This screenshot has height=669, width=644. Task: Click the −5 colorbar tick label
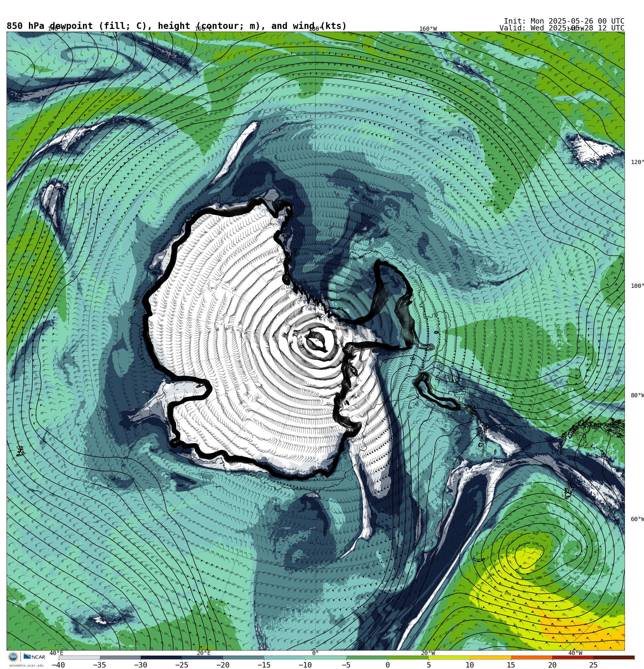click(346, 665)
